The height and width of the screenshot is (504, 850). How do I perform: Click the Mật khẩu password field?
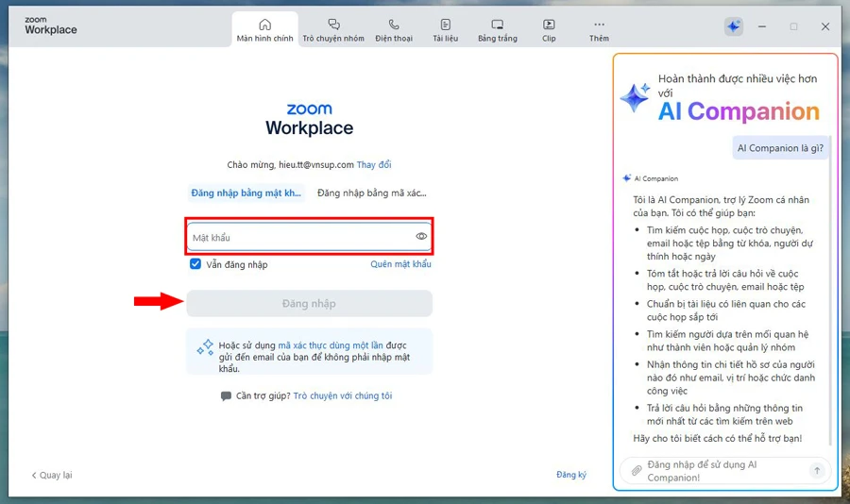300,237
